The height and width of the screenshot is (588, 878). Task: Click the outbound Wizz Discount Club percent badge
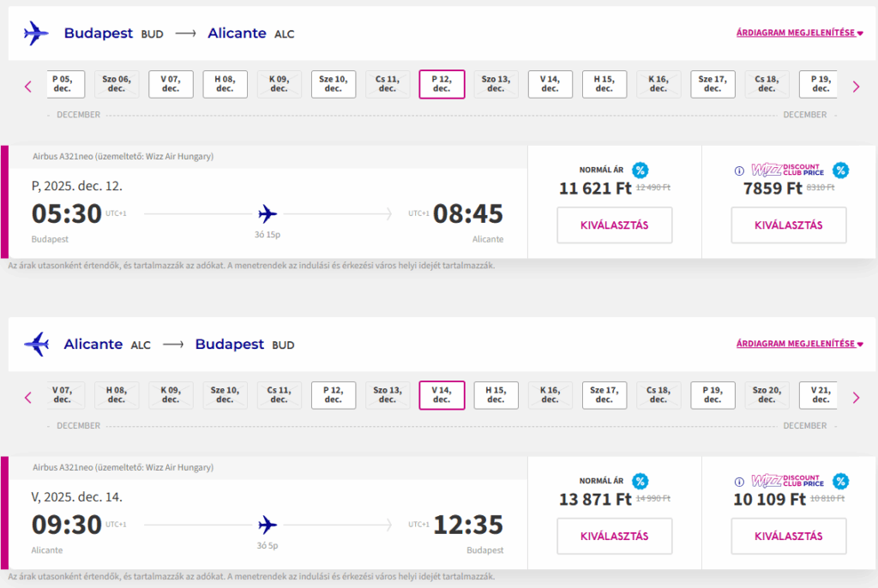coord(840,170)
